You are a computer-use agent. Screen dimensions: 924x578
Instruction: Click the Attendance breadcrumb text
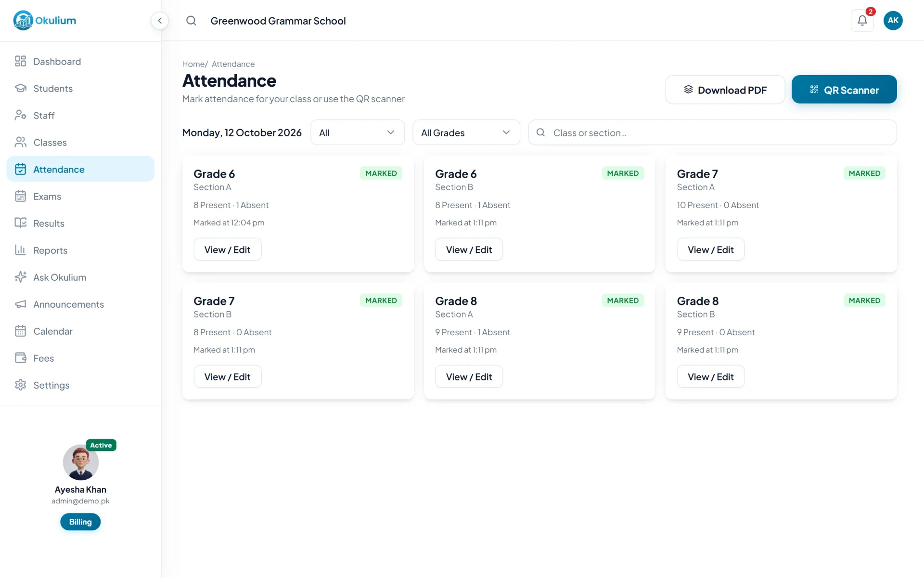pos(233,64)
